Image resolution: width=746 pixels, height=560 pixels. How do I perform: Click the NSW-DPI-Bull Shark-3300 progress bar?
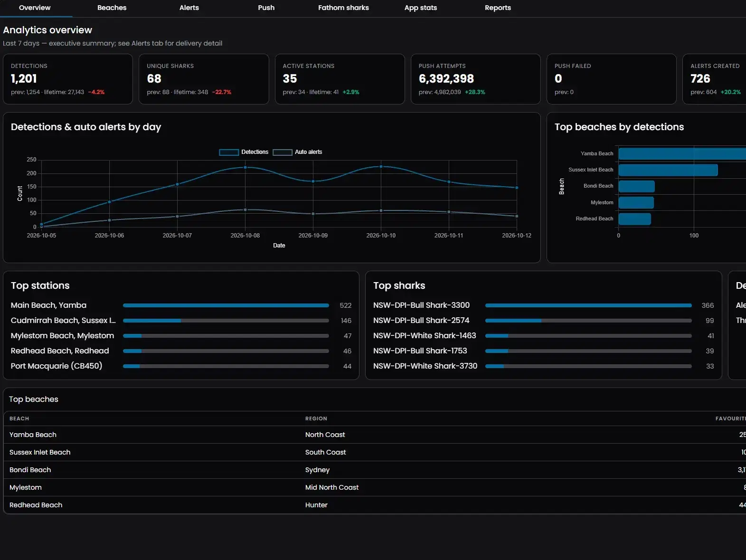pyautogui.click(x=588, y=305)
